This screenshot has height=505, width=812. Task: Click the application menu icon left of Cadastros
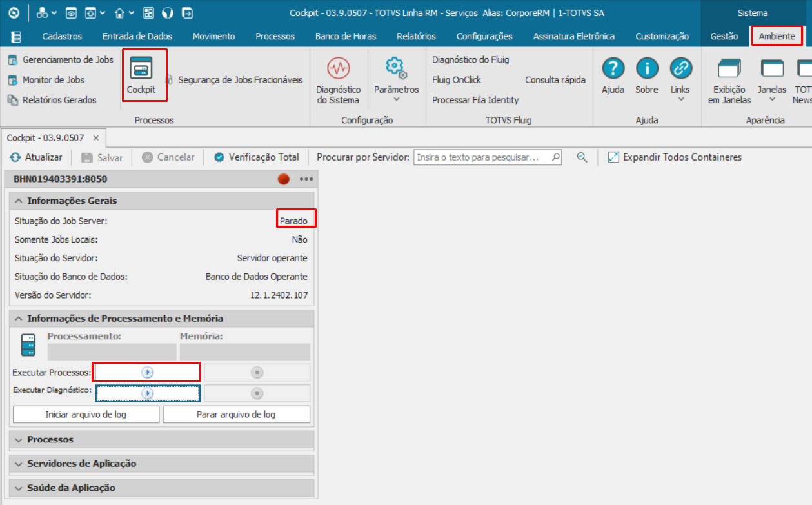pos(17,36)
